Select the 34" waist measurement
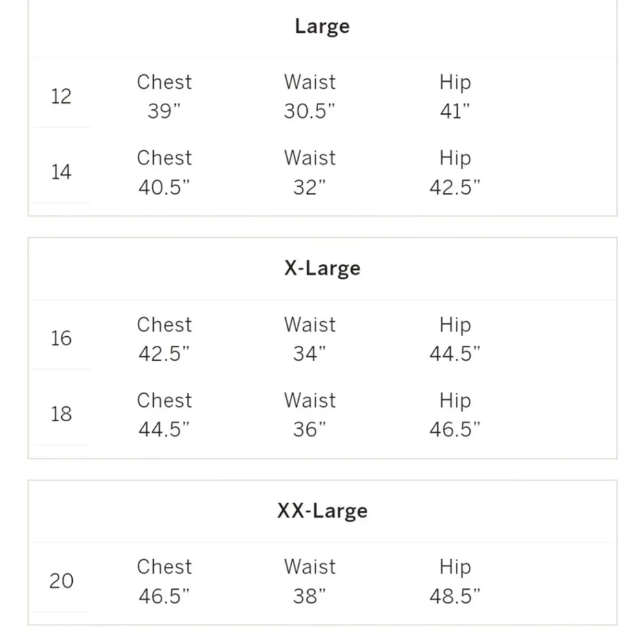644x644 pixels. (310, 354)
